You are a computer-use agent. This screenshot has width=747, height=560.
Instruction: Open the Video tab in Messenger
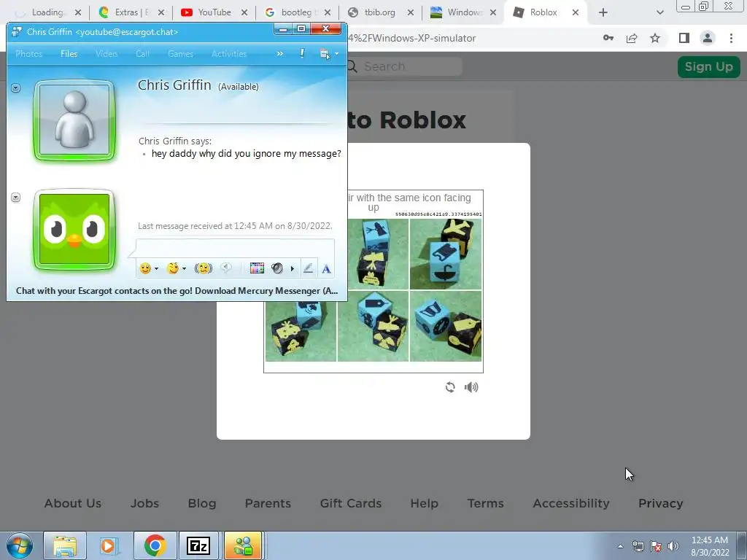[x=107, y=54]
